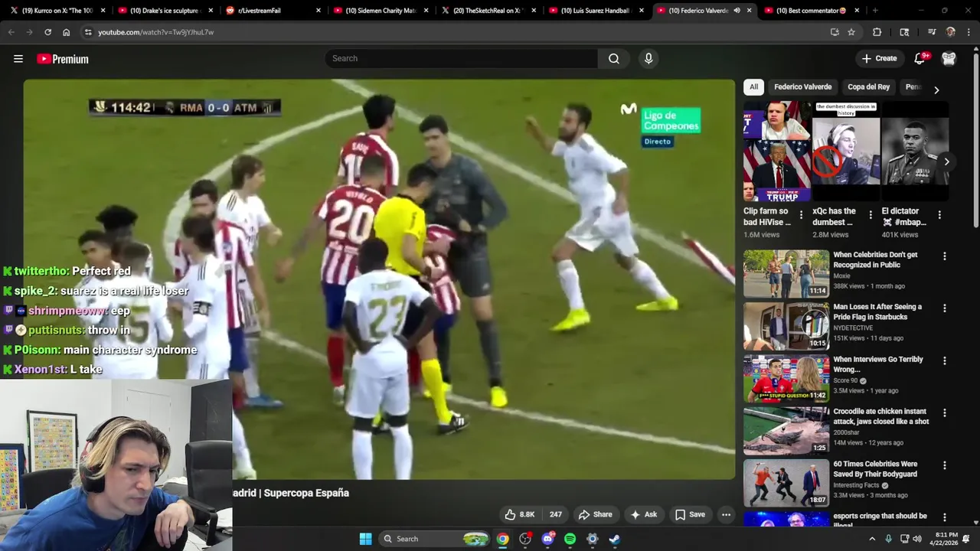Click the Create button

tap(879, 59)
